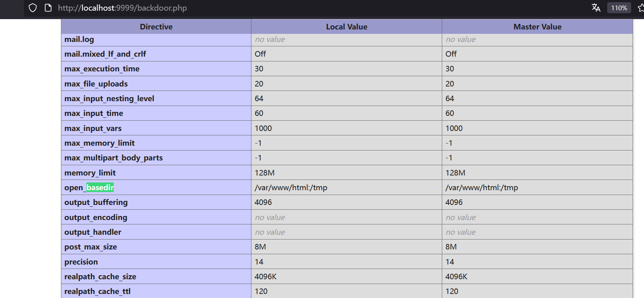
Task: Reset the 110% zoom level indicator
Action: point(619,8)
